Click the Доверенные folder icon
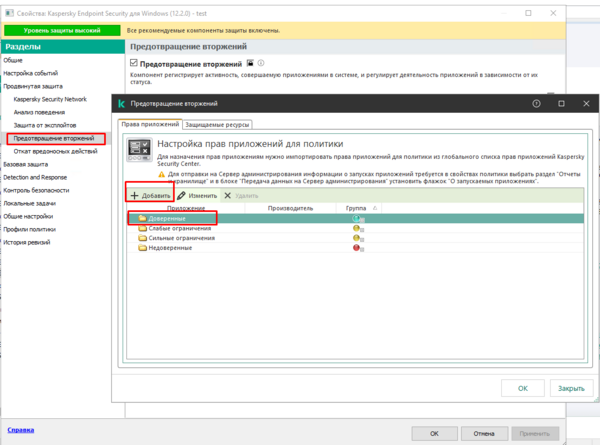Image resolution: width=600 pixels, height=445 pixels. tap(143, 218)
